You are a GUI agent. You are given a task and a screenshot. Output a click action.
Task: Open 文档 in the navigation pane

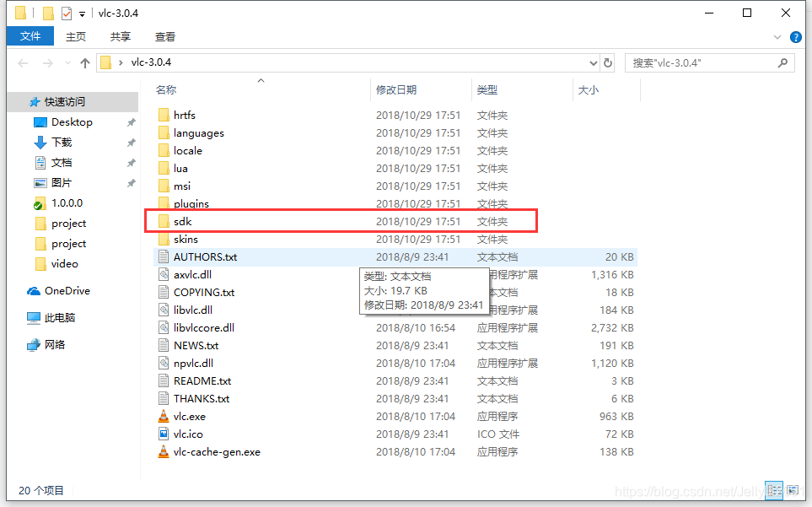click(x=61, y=162)
